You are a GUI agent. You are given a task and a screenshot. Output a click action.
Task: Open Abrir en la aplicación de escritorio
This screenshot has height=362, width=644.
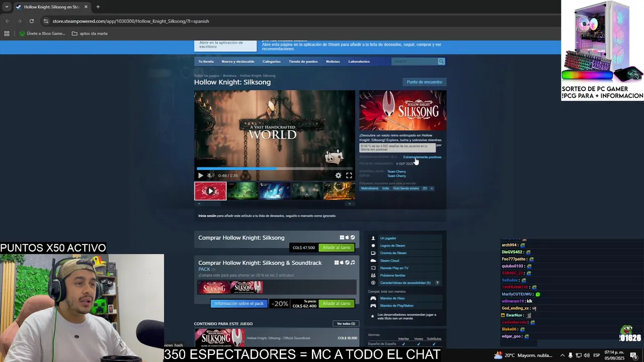tap(225, 45)
